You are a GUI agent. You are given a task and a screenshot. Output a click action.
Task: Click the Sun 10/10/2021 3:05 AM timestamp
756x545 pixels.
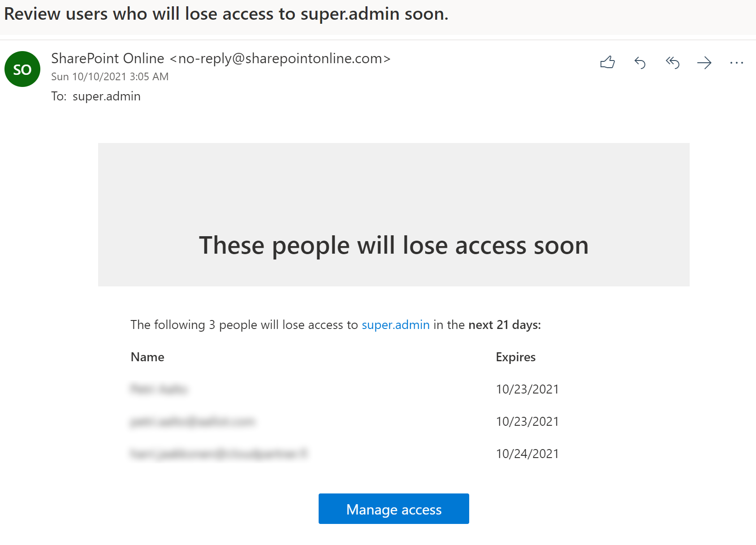pos(110,77)
